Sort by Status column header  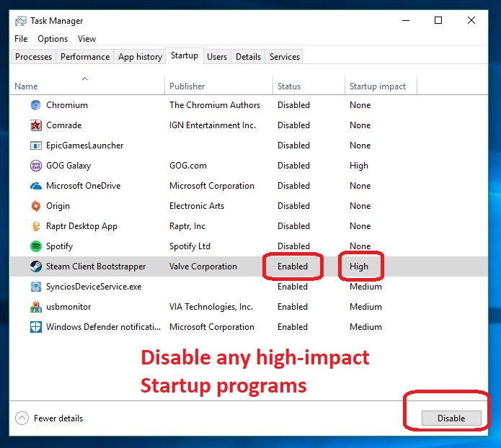click(x=289, y=86)
